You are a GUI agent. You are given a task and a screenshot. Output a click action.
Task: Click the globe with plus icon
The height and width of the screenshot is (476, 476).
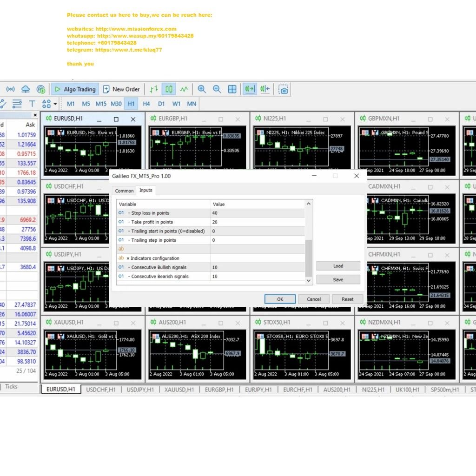click(x=41, y=89)
